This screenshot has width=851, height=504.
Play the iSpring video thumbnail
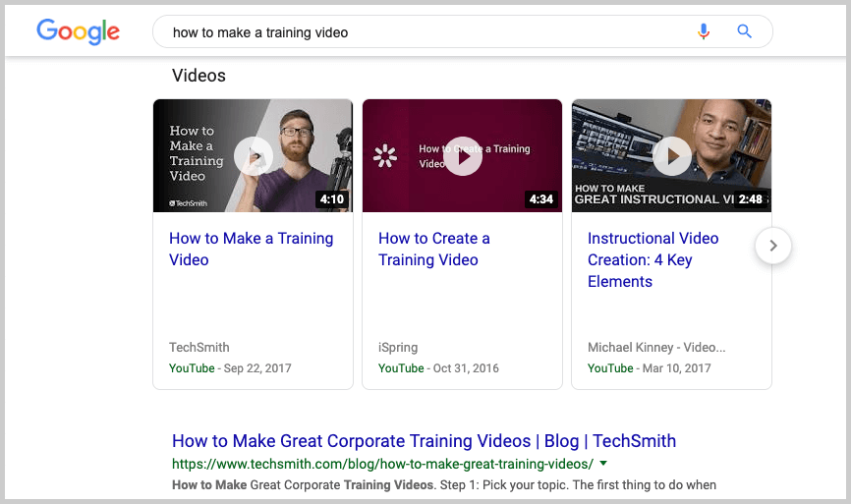pyautogui.click(x=463, y=155)
